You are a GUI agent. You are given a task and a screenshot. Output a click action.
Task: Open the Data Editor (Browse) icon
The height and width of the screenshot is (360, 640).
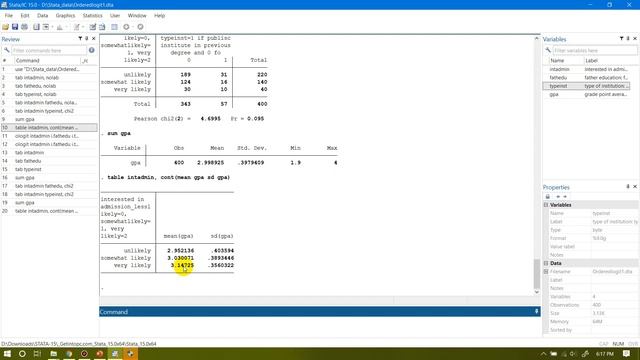click(x=102, y=27)
